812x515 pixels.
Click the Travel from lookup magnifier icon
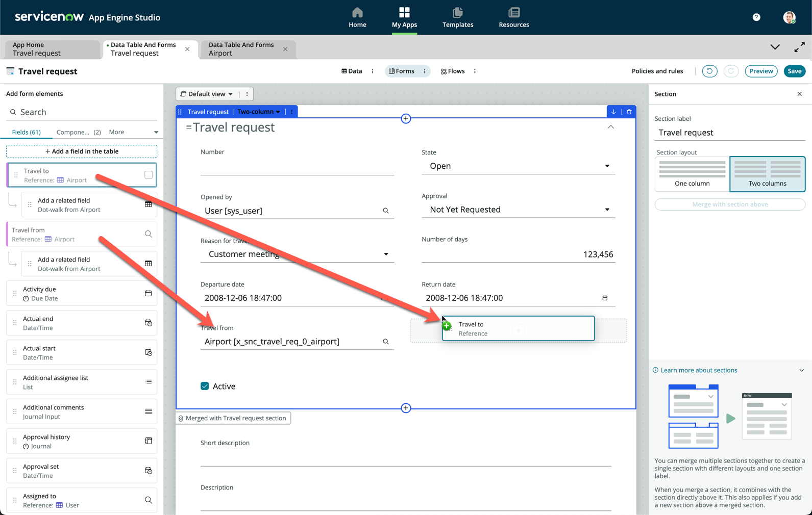pos(386,342)
